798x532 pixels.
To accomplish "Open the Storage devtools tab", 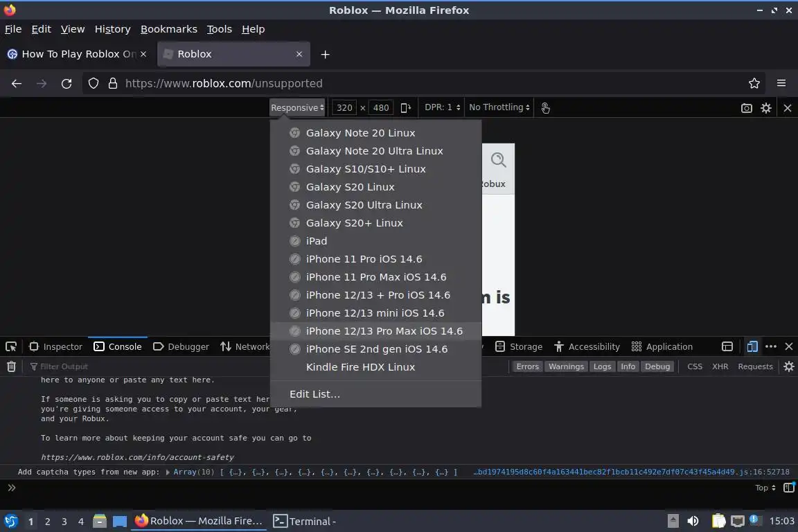I will [519, 346].
